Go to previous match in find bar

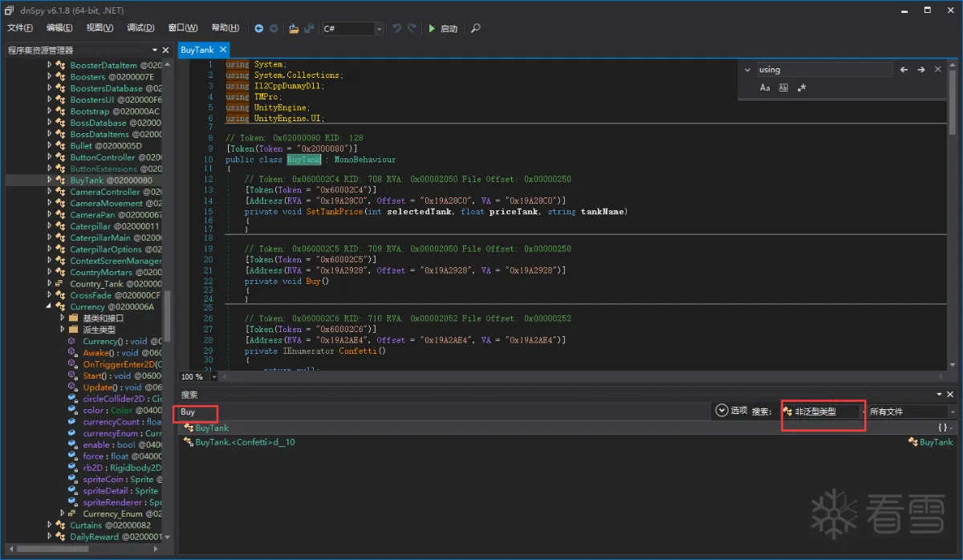(904, 70)
